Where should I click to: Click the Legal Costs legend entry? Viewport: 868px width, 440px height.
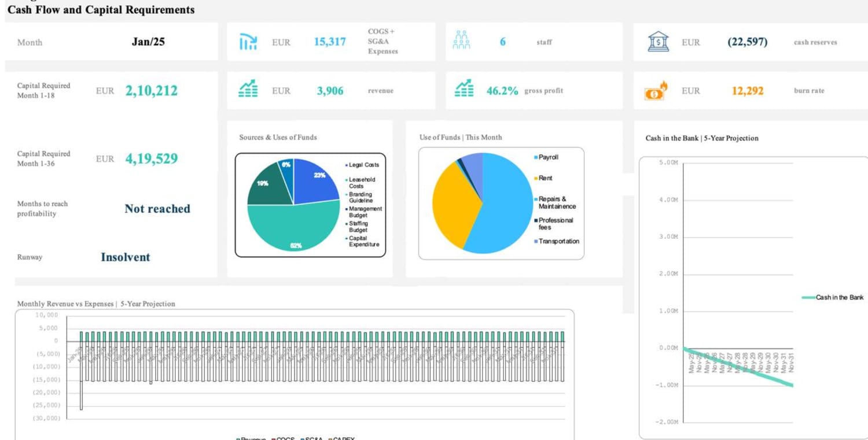[362, 165]
